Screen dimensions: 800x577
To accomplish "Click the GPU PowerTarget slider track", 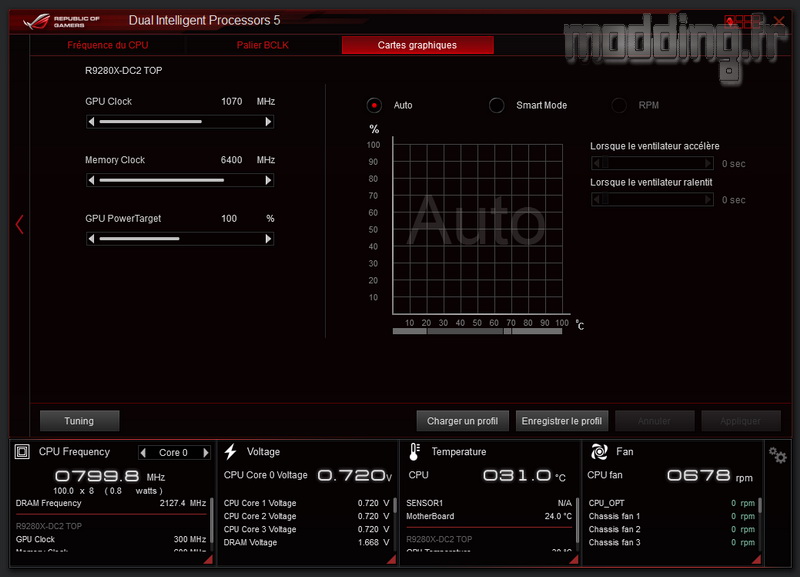I will [x=180, y=239].
